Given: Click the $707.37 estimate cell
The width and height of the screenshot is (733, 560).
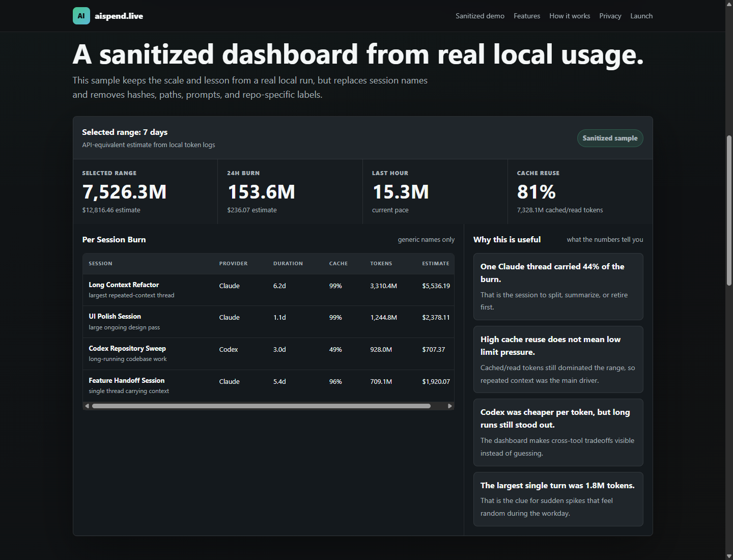Looking at the screenshot, I should click(433, 350).
